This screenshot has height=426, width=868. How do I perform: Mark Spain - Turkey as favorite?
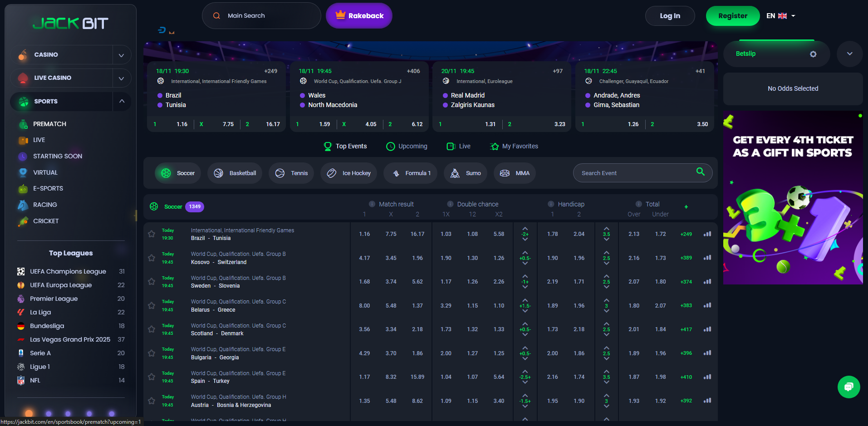pyautogui.click(x=152, y=377)
